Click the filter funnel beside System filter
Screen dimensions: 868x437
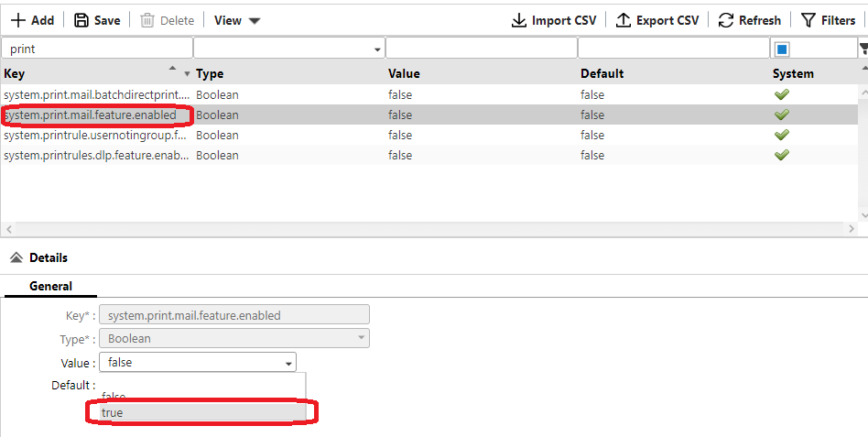(863, 49)
